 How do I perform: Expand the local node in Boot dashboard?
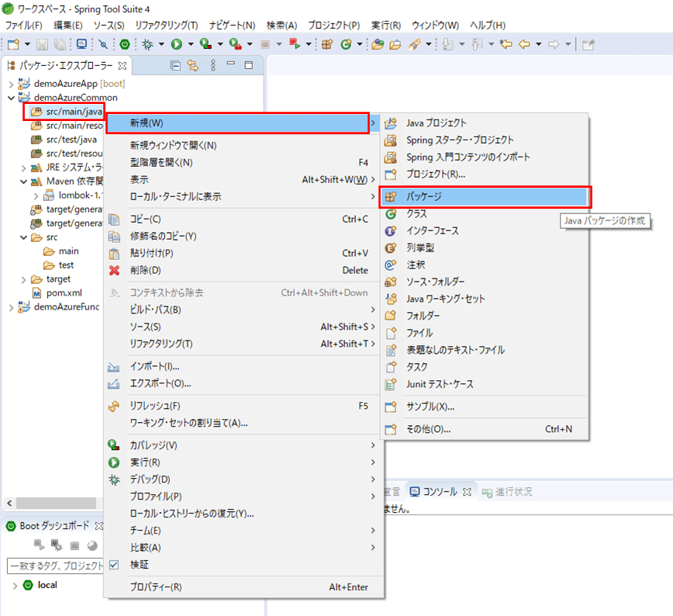click(16, 585)
